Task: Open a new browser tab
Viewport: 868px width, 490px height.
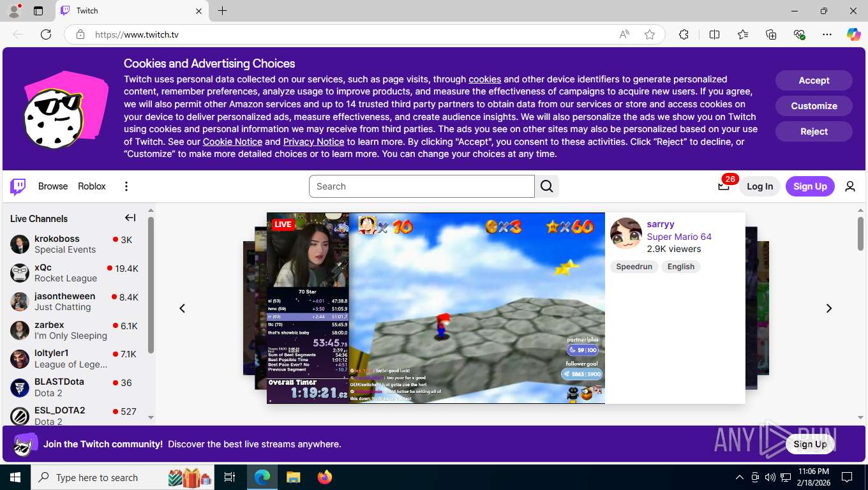Action: click(x=222, y=11)
